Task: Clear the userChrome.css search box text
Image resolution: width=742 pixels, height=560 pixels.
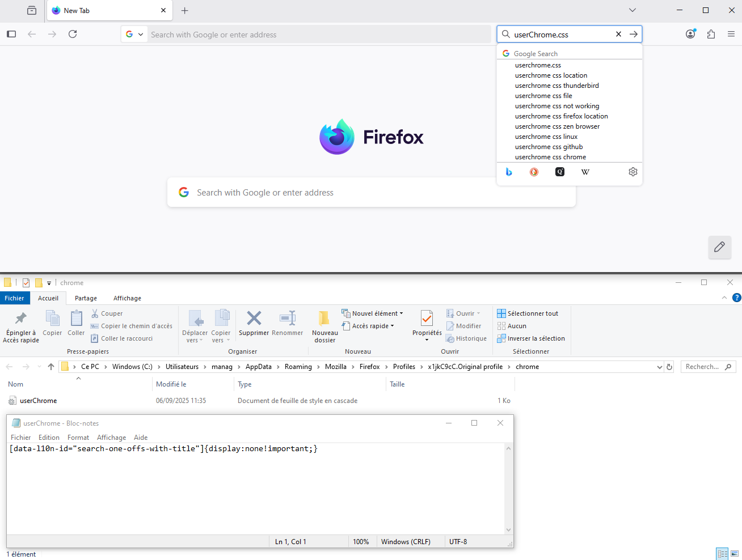Action: pos(618,34)
